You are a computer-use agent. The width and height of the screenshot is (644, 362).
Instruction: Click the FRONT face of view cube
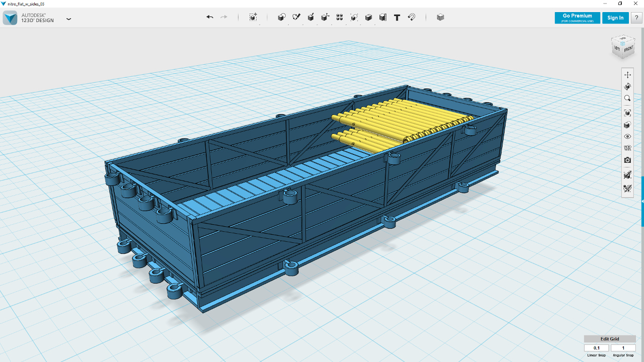[x=629, y=49]
